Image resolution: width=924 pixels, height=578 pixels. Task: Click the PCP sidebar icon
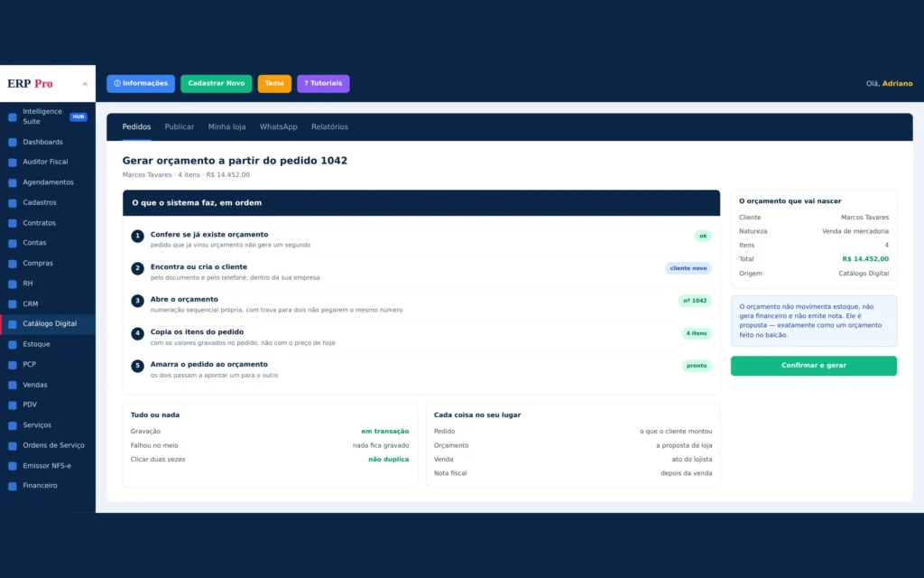(13, 365)
